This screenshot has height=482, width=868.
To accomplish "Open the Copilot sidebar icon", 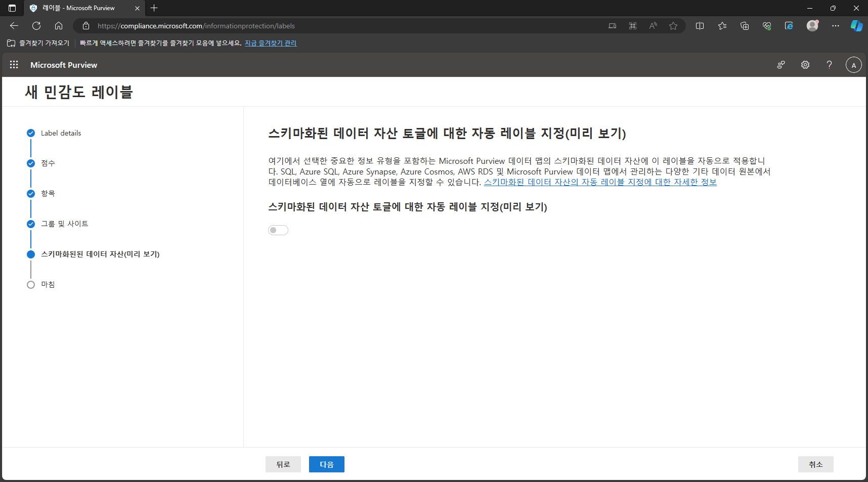I will (857, 26).
